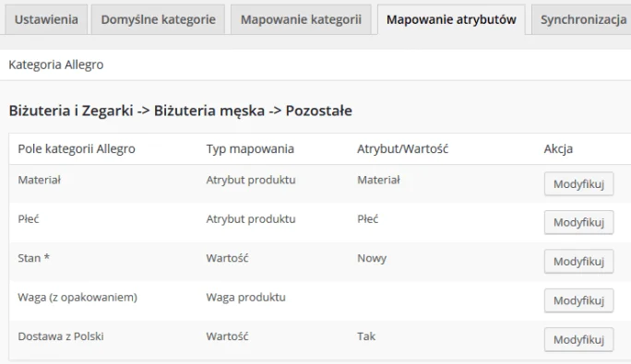Click Waga produktu mapping type text
This screenshot has height=364, width=631.
tap(246, 298)
